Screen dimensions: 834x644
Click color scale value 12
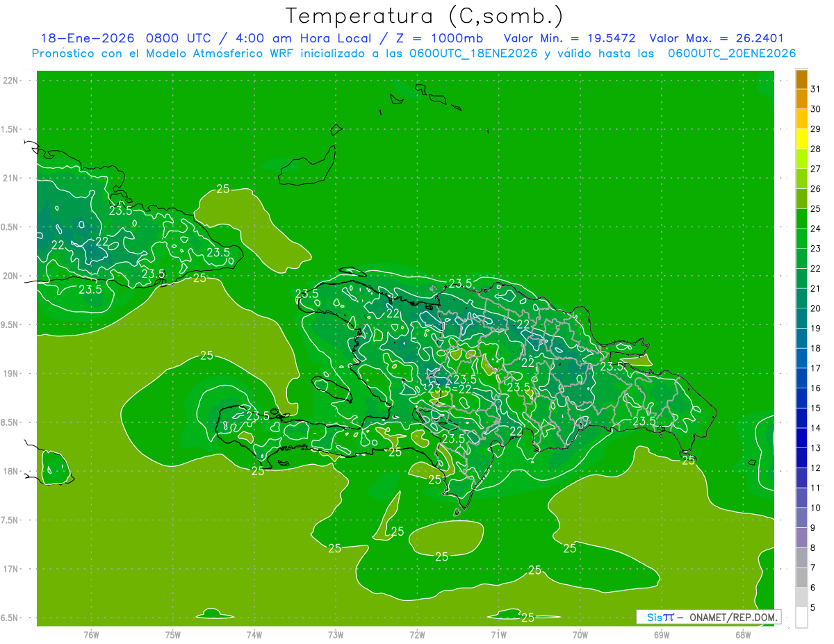click(816, 468)
